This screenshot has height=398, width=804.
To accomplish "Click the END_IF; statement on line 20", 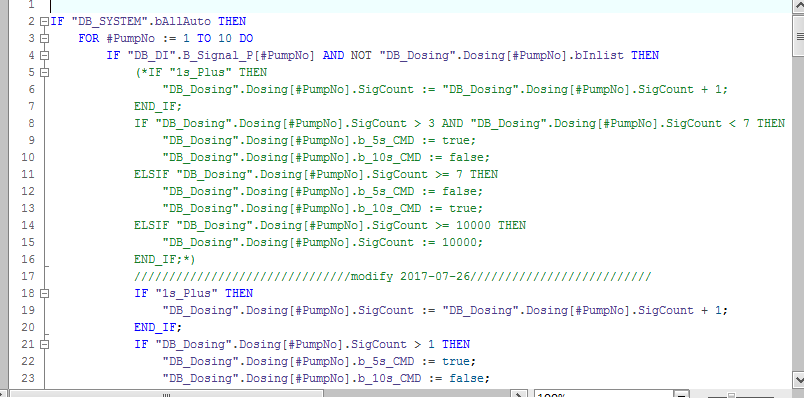I will (158, 327).
